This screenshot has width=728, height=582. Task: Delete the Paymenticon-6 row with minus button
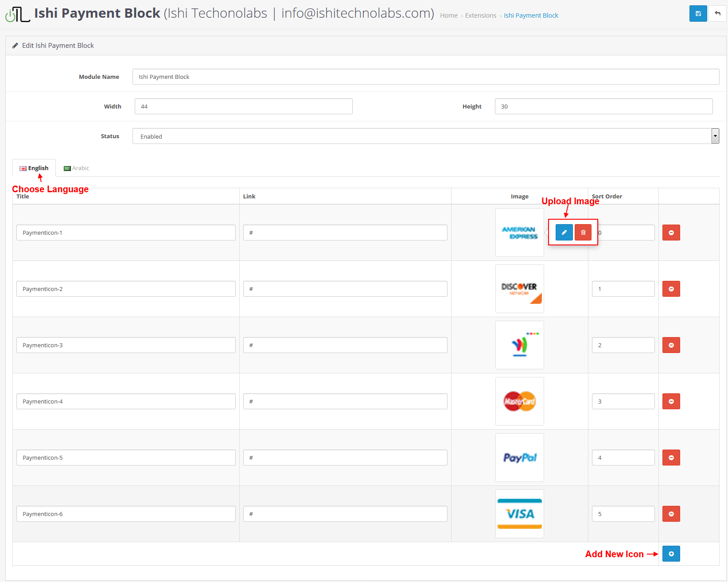(x=671, y=514)
